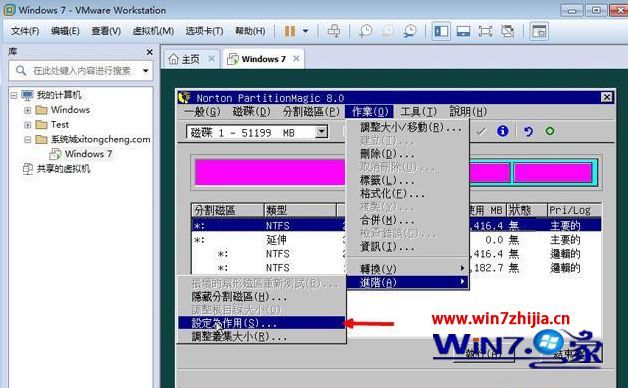
Task: Select 共享的虚拟机 in the library tree
Action: tap(63, 169)
